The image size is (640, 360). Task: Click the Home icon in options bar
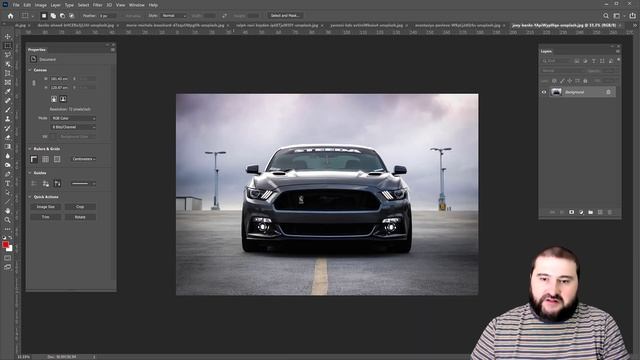(x=10, y=16)
